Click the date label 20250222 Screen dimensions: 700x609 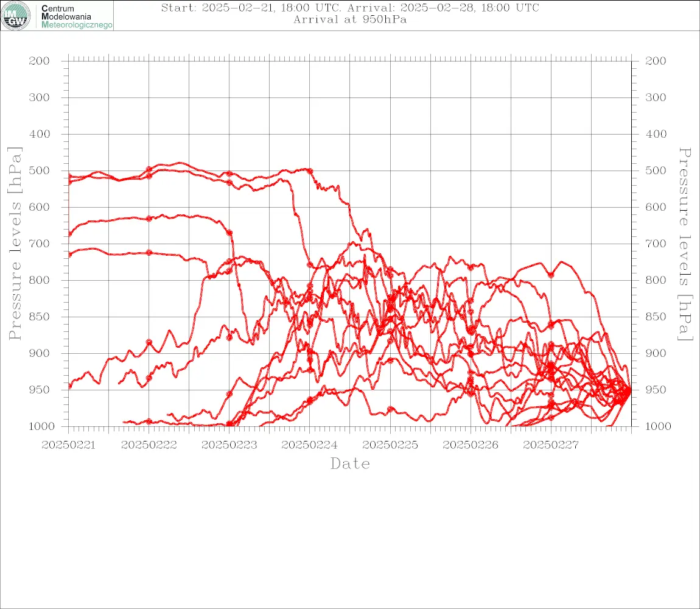pyautogui.click(x=149, y=445)
